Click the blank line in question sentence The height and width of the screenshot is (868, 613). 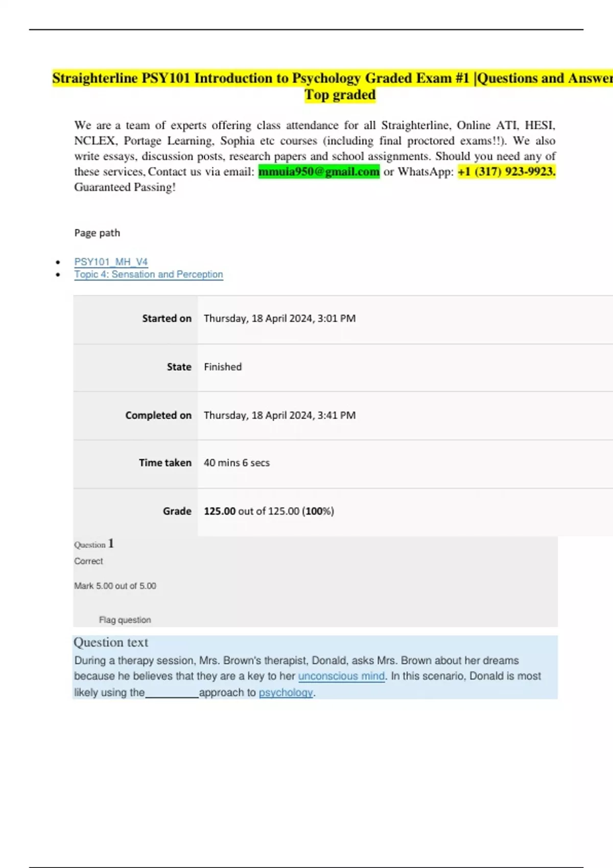tap(172, 693)
